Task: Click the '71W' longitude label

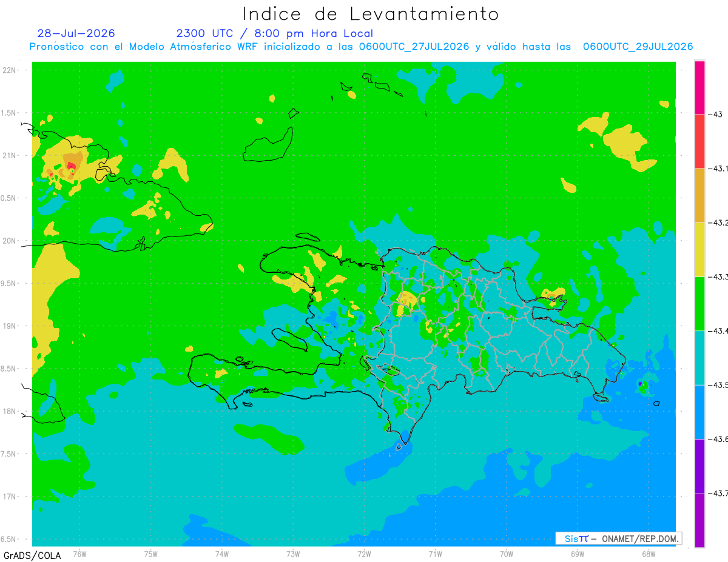Action: pos(435,554)
